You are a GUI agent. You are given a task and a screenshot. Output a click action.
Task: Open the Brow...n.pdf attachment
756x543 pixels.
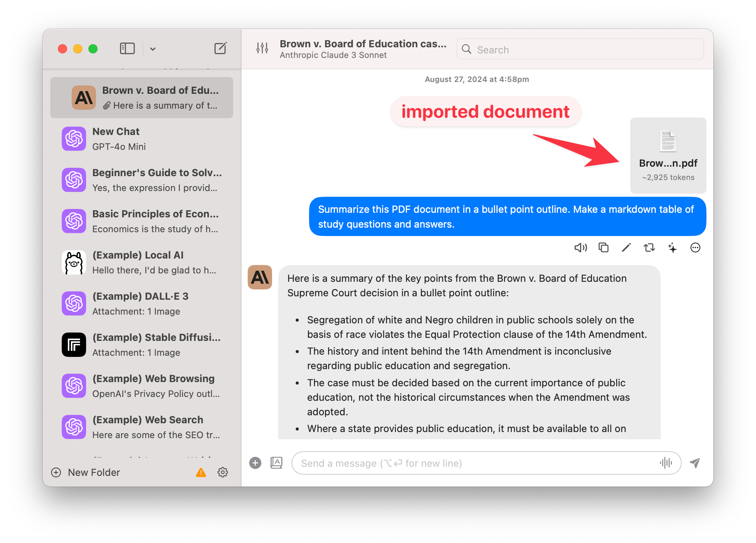point(668,155)
